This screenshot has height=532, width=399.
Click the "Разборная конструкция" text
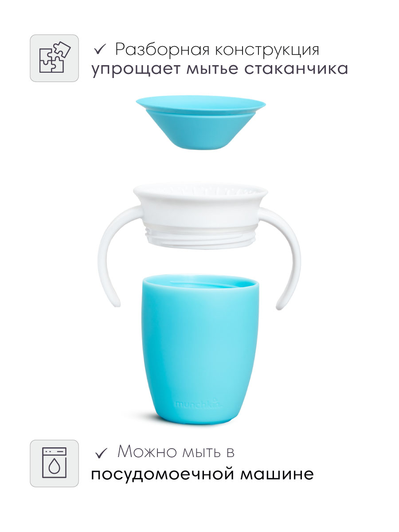217,50
